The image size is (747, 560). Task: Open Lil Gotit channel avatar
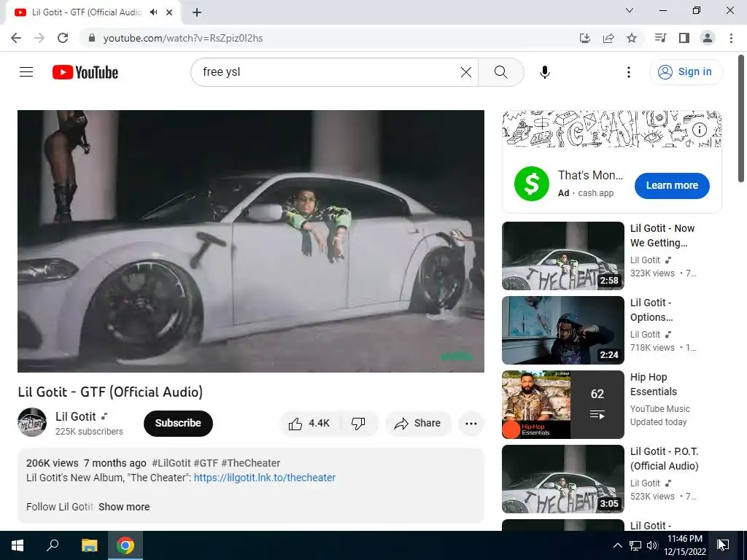point(32,422)
